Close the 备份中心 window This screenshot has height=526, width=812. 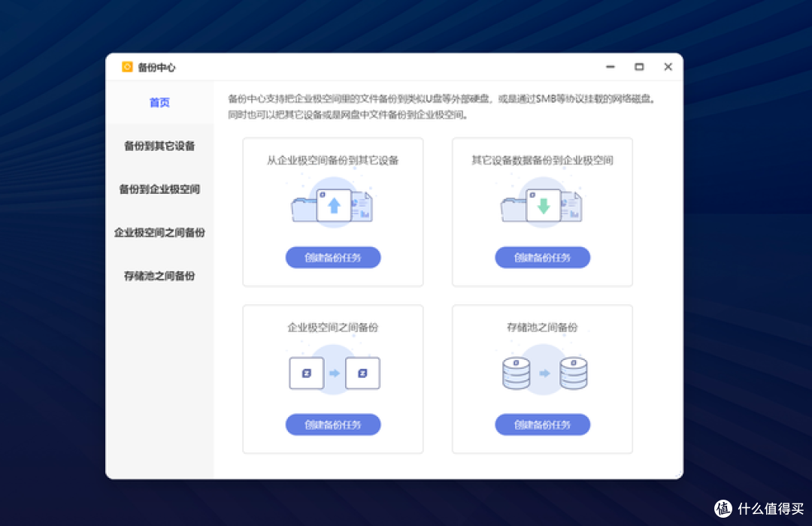tap(668, 67)
